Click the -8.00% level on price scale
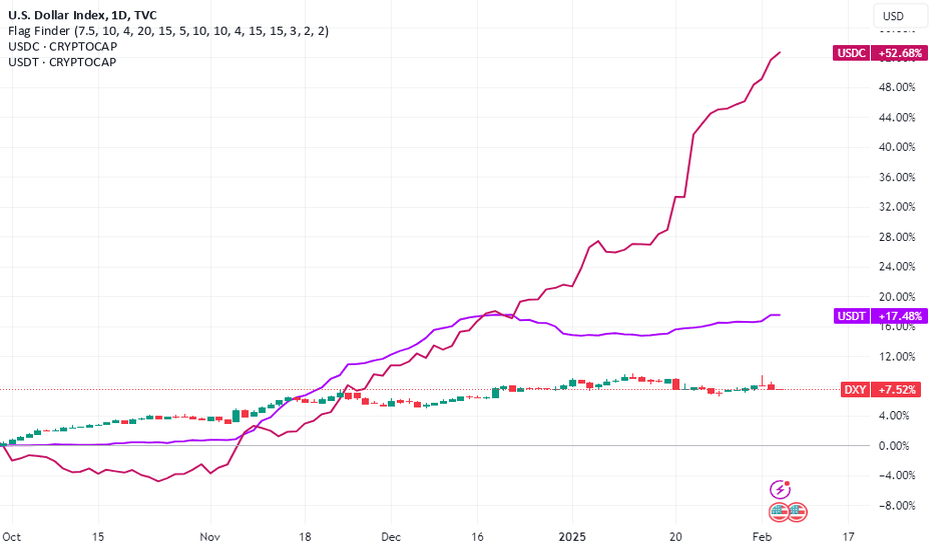Image resolution: width=932 pixels, height=550 pixels. pos(897,505)
